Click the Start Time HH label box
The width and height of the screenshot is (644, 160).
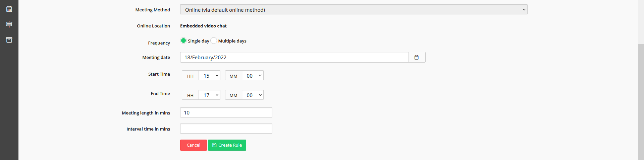point(190,76)
